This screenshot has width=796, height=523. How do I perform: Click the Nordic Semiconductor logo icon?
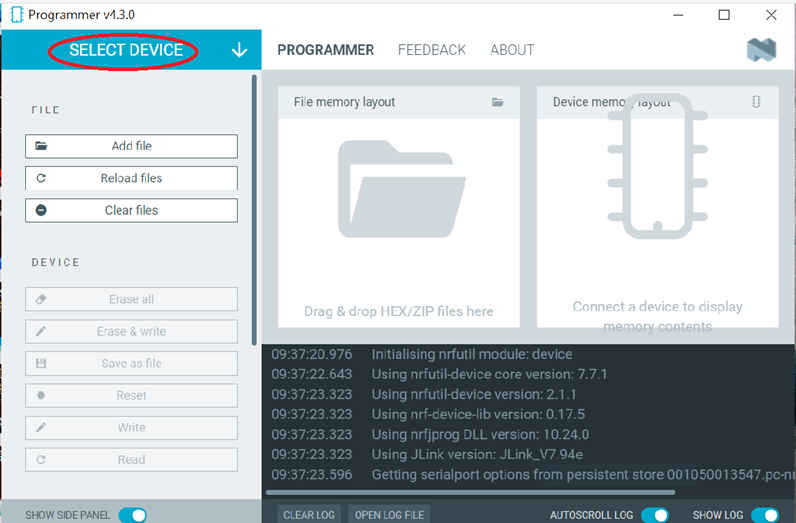[761, 50]
